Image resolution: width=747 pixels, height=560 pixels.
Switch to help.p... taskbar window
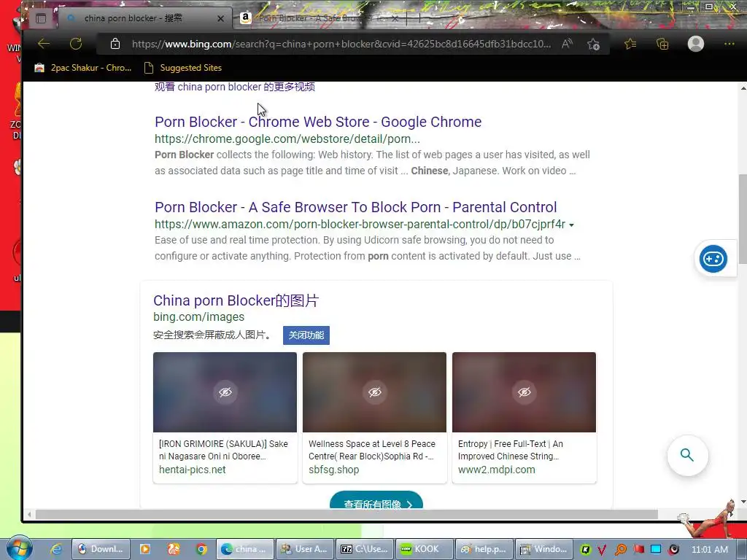[x=484, y=549]
